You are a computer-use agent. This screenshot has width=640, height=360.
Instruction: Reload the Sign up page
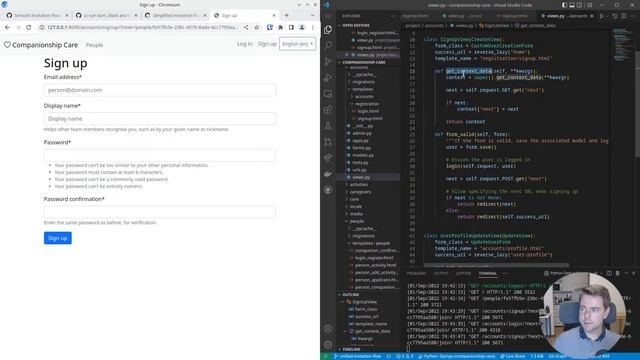(29, 27)
